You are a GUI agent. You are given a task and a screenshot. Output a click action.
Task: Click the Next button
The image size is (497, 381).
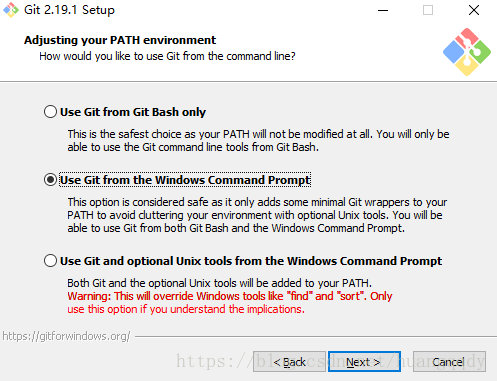point(364,362)
